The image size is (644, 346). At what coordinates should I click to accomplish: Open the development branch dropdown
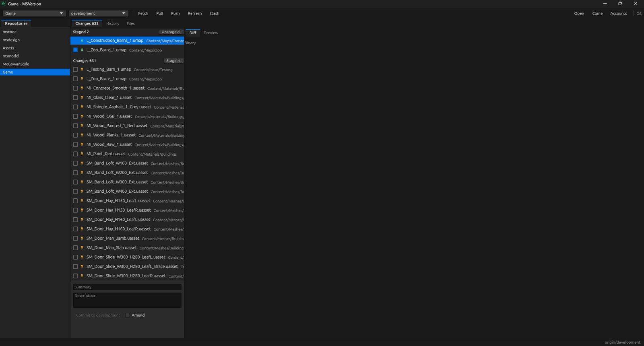[98, 13]
